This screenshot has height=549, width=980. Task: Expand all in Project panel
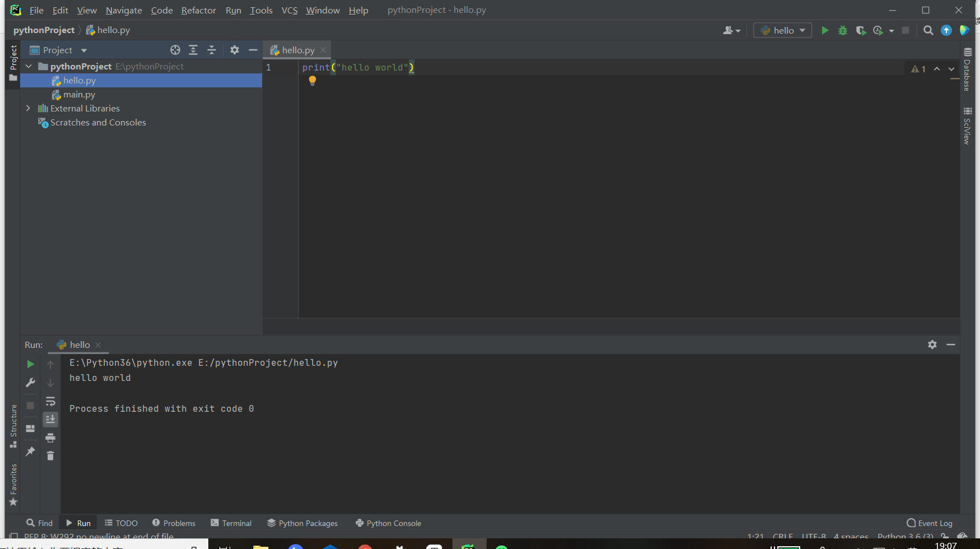193,50
